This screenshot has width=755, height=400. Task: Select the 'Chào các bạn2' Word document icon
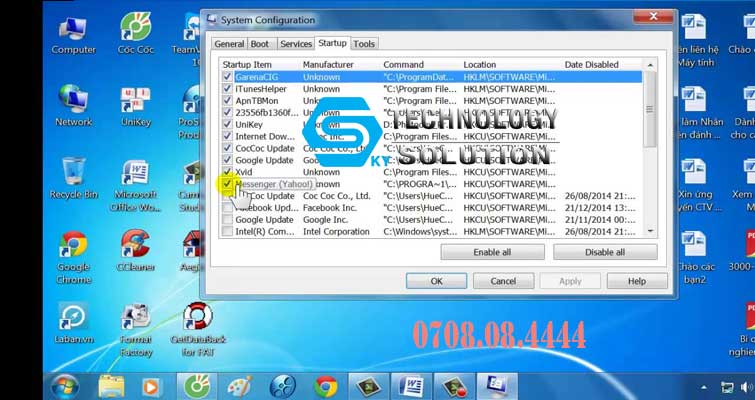(x=695, y=258)
